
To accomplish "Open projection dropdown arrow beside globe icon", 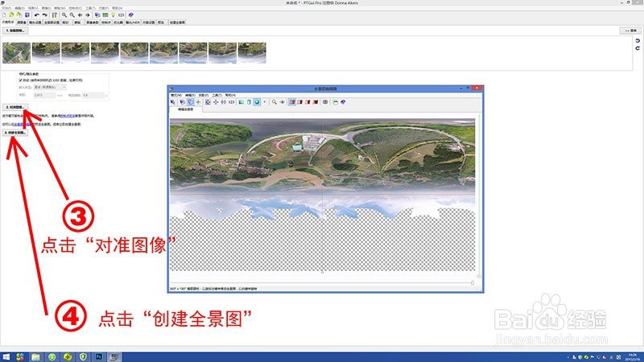I will click(x=265, y=102).
